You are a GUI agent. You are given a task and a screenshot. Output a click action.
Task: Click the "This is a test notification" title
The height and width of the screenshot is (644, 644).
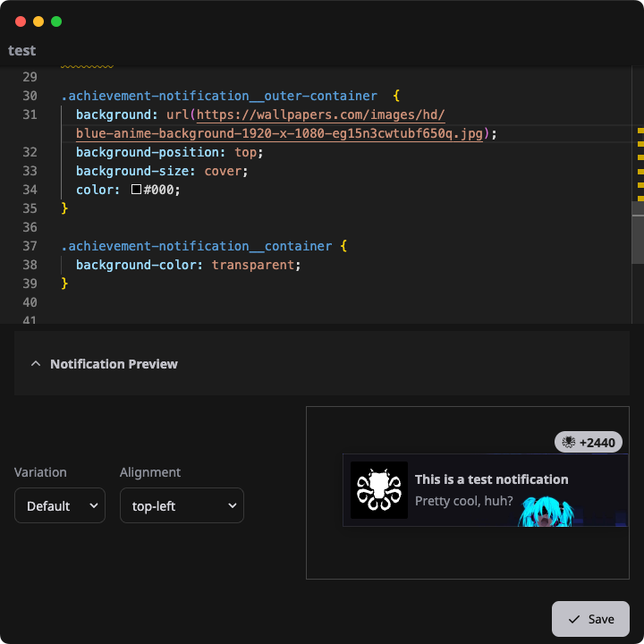coord(491,479)
